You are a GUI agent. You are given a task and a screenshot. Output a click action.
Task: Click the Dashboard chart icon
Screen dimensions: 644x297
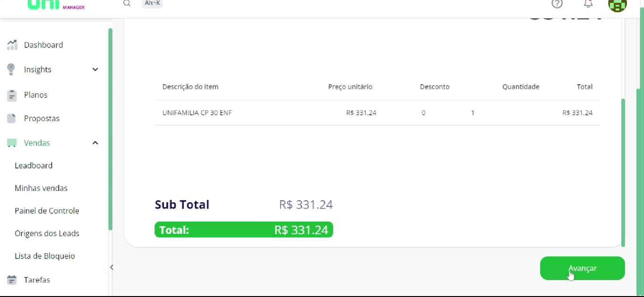12,45
